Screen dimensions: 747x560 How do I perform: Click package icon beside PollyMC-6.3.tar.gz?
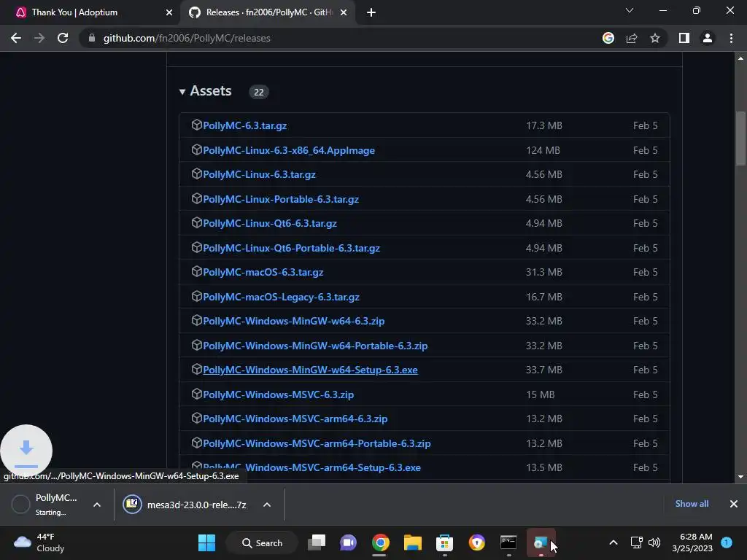pos(197,125)
